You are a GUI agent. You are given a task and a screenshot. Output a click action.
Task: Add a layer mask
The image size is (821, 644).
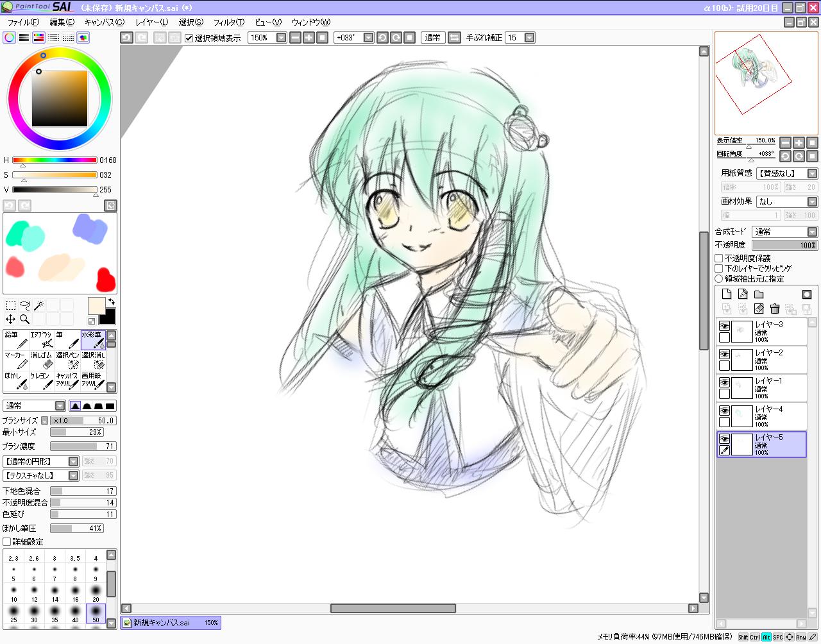[x=807, y=294]
